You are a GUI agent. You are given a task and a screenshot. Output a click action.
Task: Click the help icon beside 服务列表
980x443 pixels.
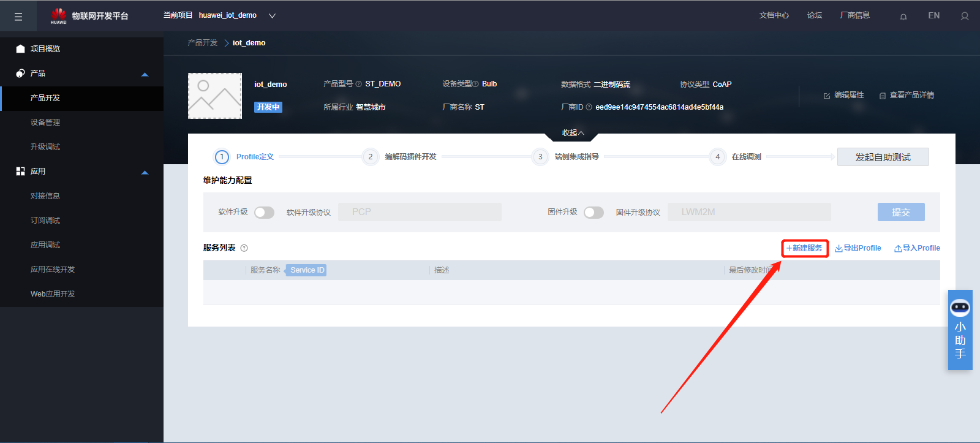coord(244,248)
